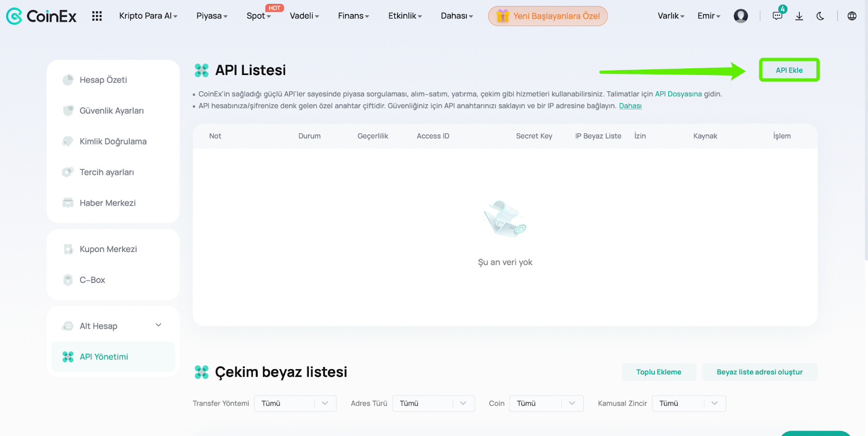Select API Yönetimi in sidebar
This screenshot has height=436, width=868.
[x=113, y=357]
